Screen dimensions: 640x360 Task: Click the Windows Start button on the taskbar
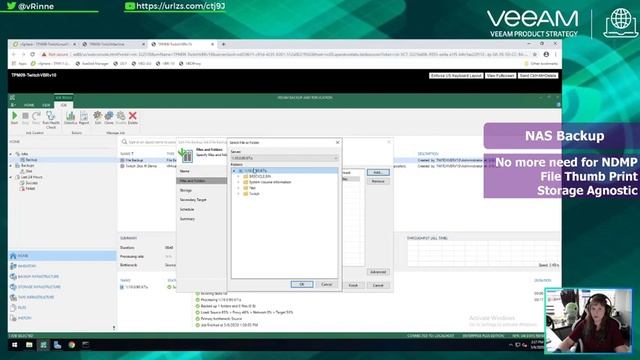15,345
